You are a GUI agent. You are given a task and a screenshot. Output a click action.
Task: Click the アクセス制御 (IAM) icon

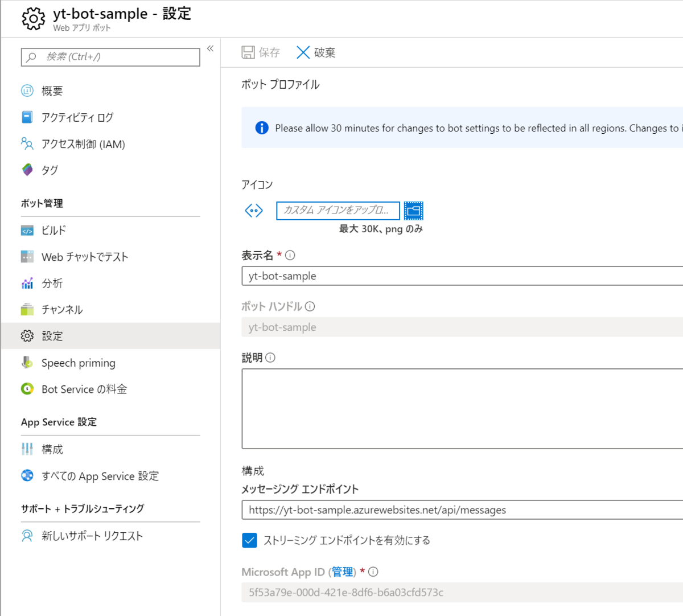27,143
